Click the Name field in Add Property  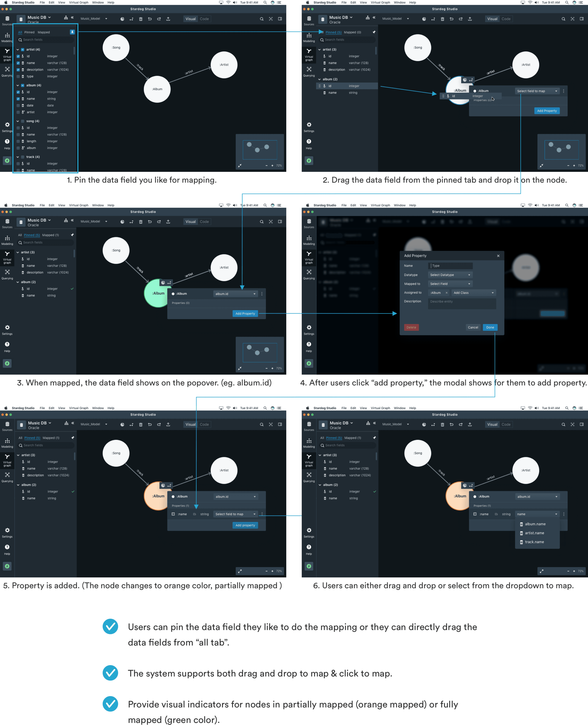coord(450,266)
